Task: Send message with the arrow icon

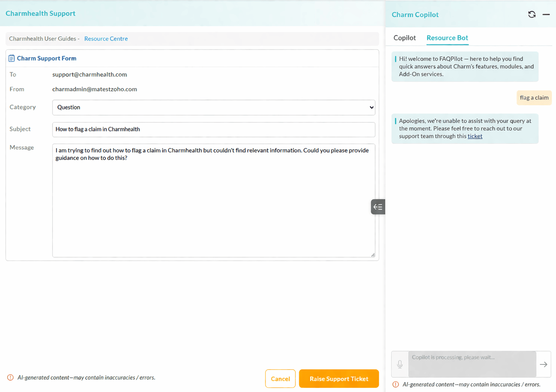Action: click(x=543, y=364)
